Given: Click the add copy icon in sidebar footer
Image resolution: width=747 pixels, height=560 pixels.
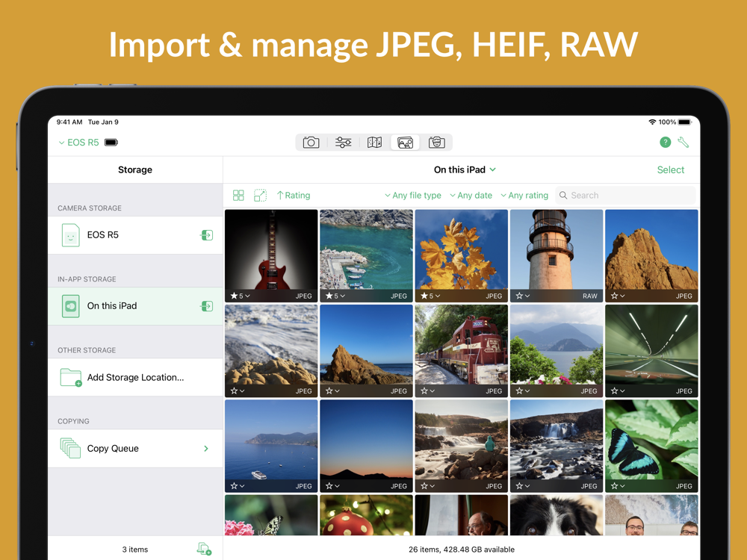Looking at the screenshot, I should coord(204,549).
